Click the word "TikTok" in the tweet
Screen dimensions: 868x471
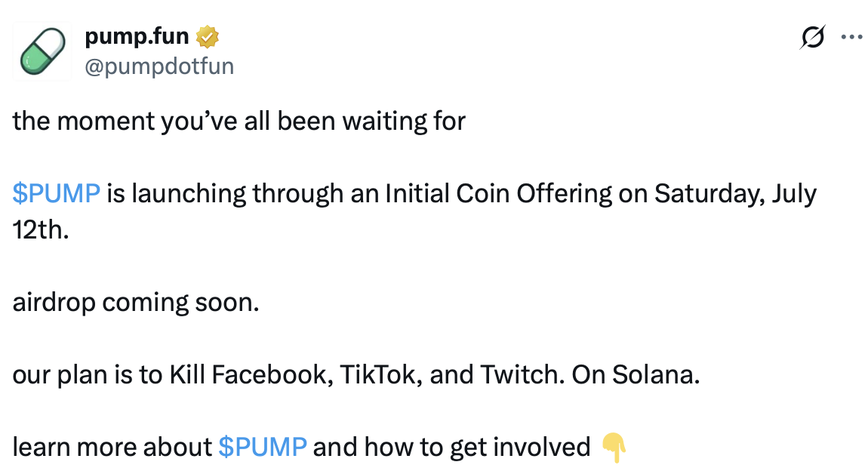pyautogui.click(x=373, y=375)
